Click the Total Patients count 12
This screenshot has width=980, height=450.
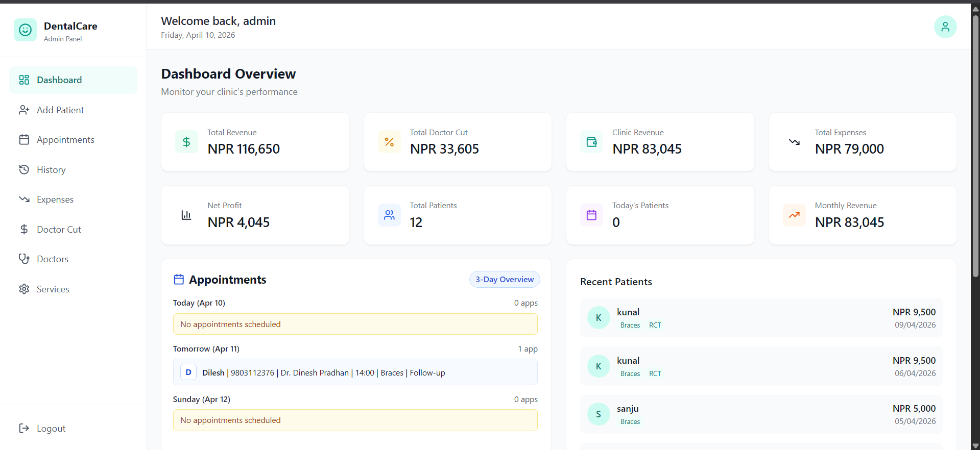416,222
